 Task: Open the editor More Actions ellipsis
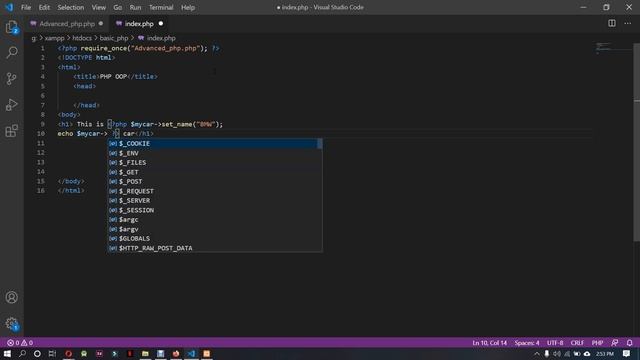(627, 23)
